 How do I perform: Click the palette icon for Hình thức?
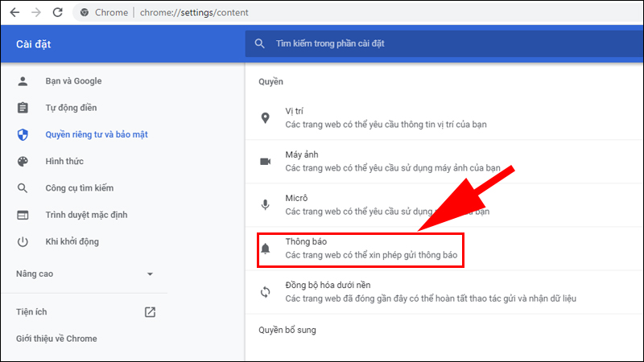tap(23, 162)
